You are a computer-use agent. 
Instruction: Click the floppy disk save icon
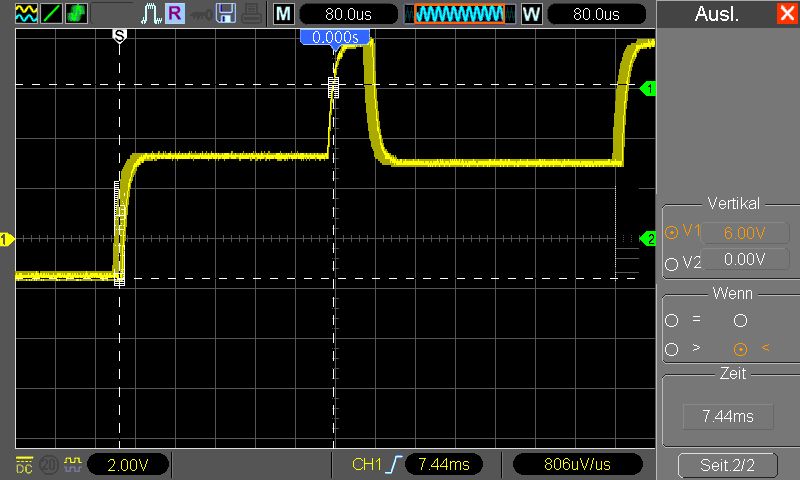[x=226, y=14]
